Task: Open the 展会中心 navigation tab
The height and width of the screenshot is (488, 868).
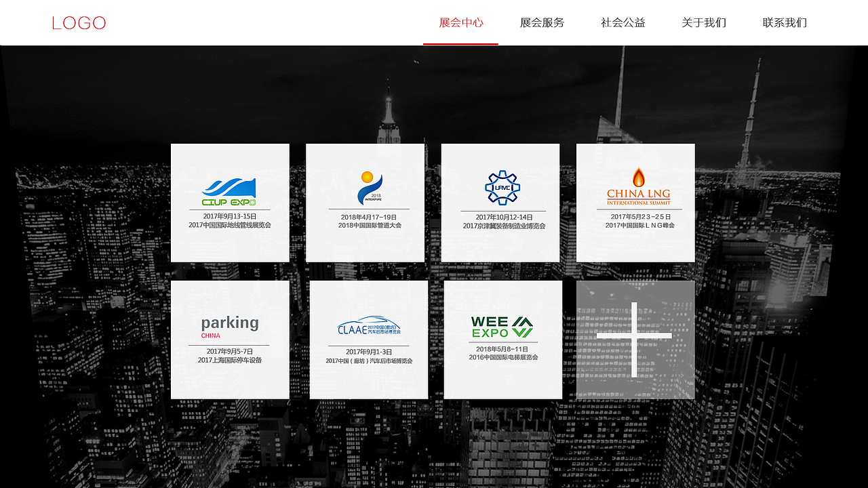Action: 461,22
